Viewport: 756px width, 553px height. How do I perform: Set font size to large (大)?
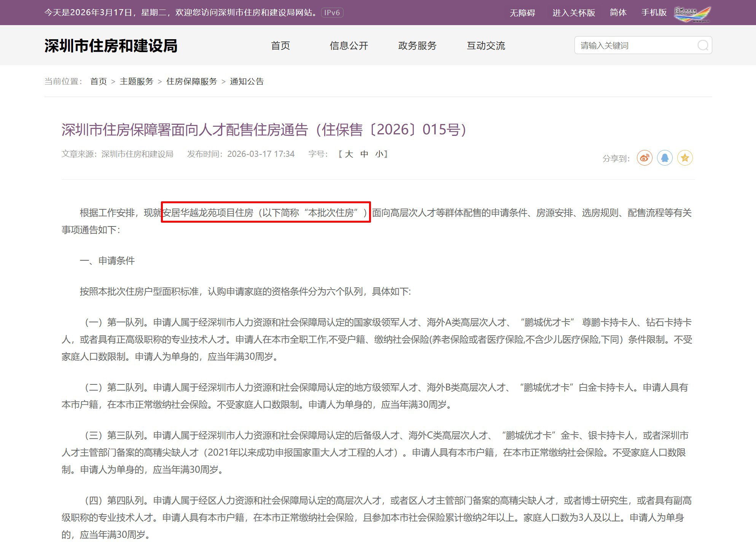349,154
